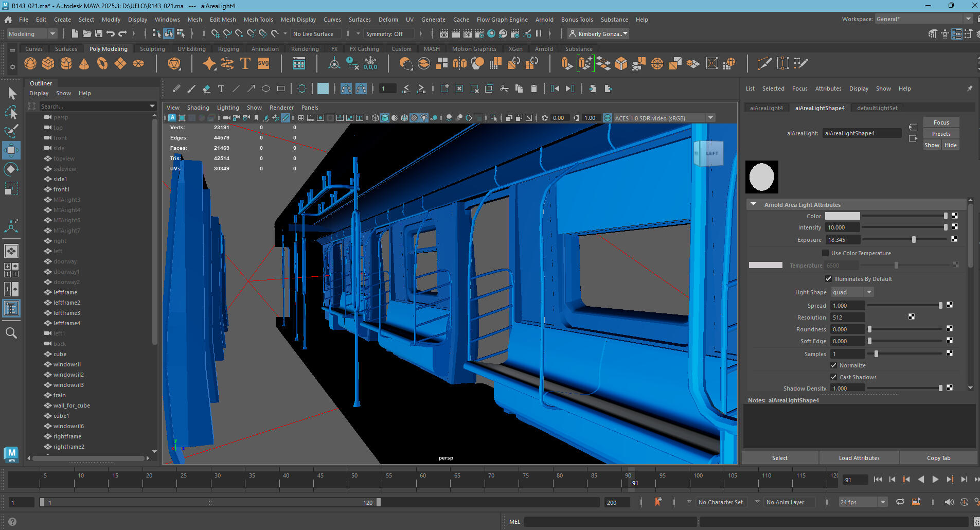980x530 pixels.
Task: Switch to the Rigging shelf tab
Action: tap(228, 49)
